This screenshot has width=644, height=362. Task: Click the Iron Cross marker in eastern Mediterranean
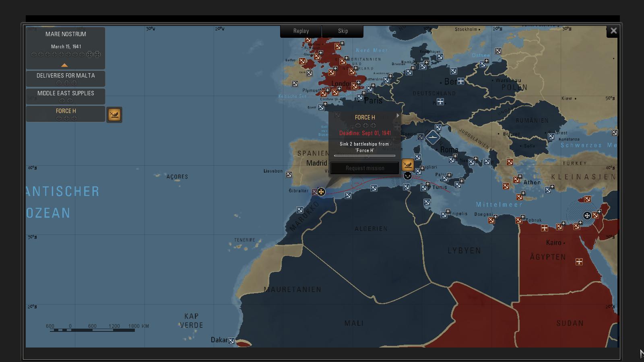click(x=587, y=216)
